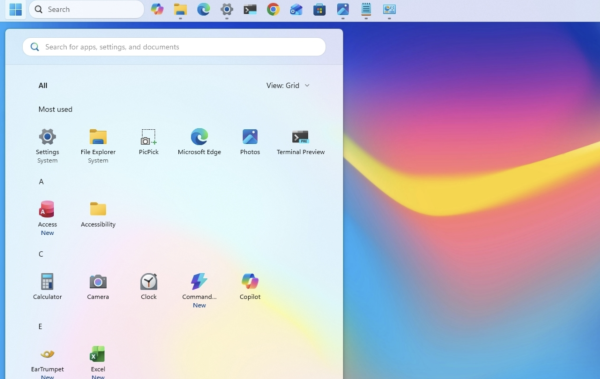600x379 pixels.
Task: Open the Settings gear on the taskbar
Action: click(227, 9)
